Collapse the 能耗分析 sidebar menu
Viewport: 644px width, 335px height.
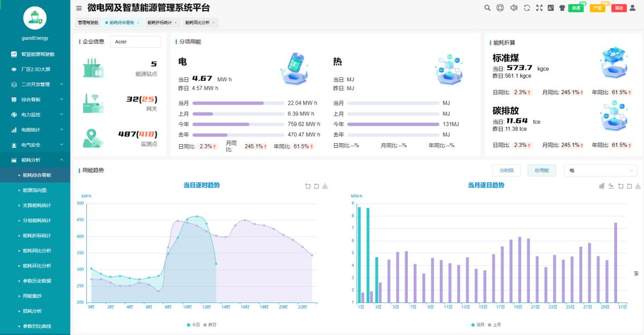click(35, 160)
